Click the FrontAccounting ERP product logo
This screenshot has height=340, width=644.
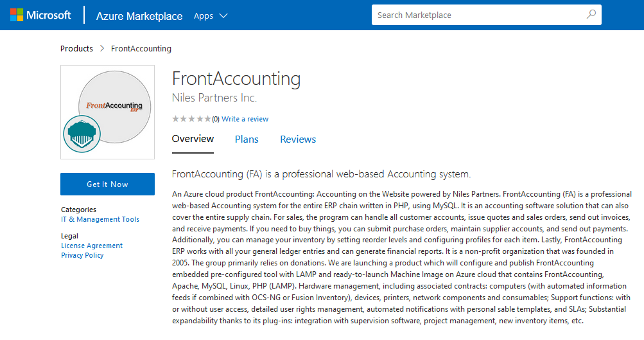point(114,105)
